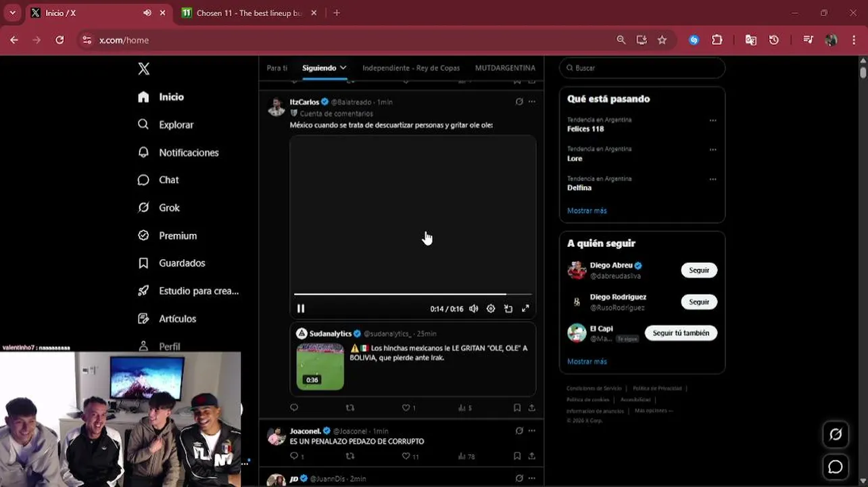Open Explorar search page
This screenshot has height=487, width=868.
click(166, 124)
